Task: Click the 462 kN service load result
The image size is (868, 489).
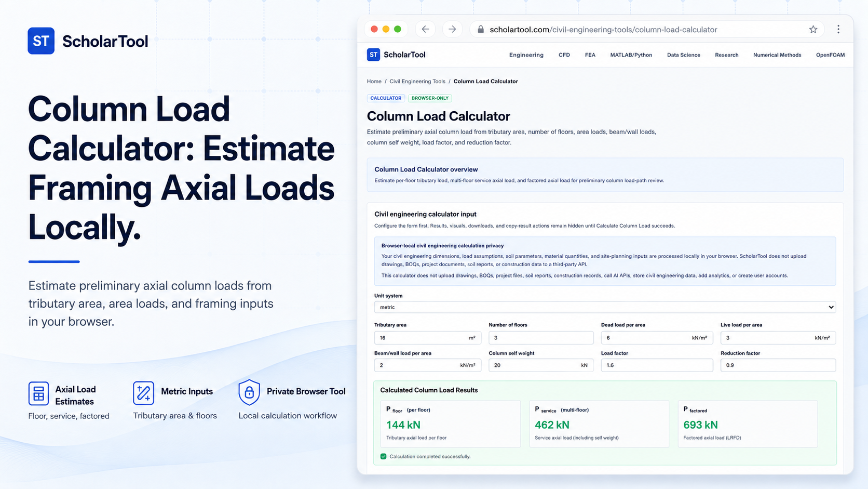Action: click(x=552, y=425)
